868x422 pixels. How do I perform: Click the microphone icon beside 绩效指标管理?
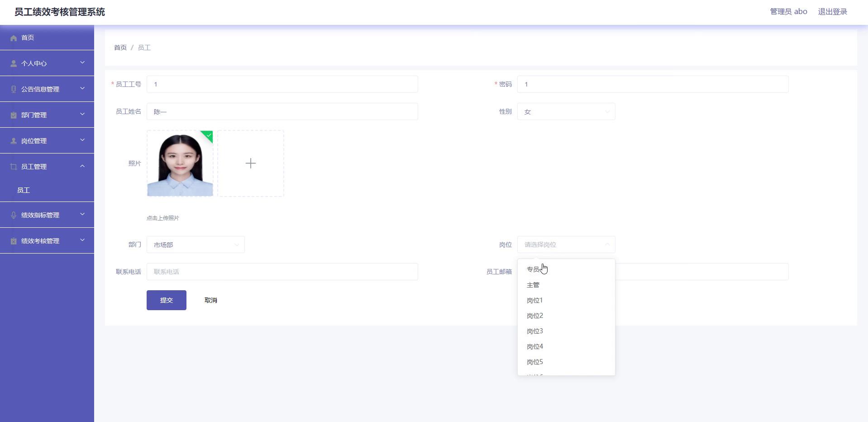pyautogui.click(x=14, y=216)
